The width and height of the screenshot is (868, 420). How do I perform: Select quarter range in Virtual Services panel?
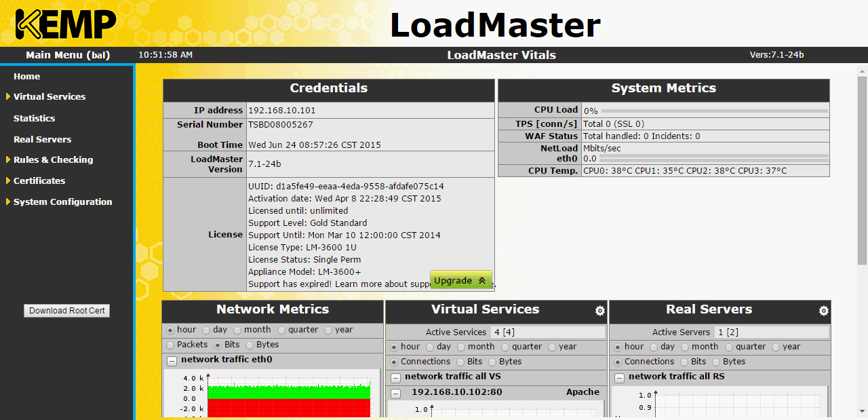507,347
